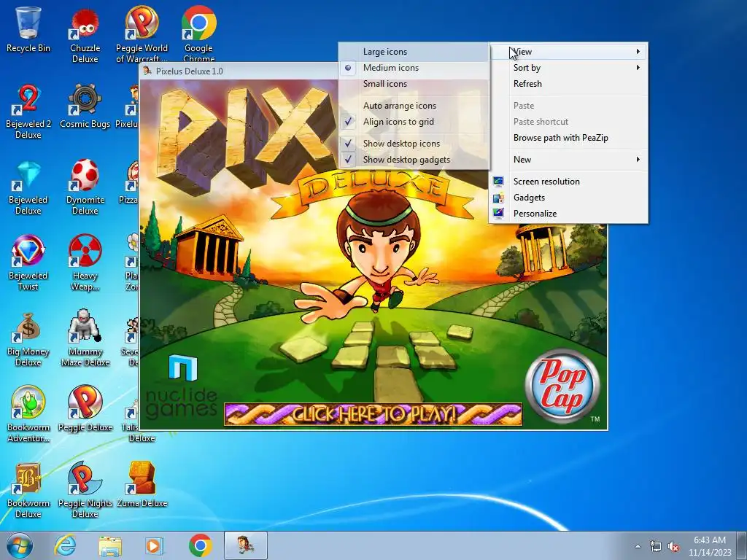Select the Google Chrome desktop shortcut
The image size is (747, 560).
point(198,34)
